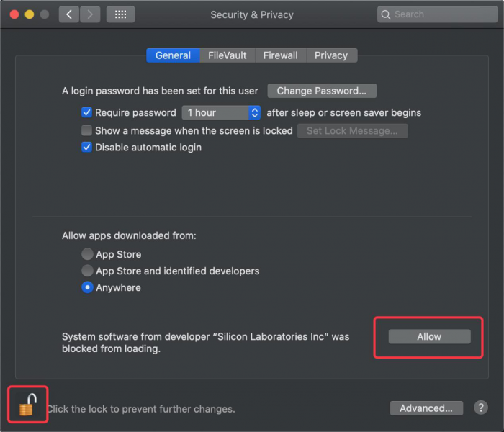Click the yellow minimize window button
The height and width of the screenshot is (432, 504).
(30, 14)
